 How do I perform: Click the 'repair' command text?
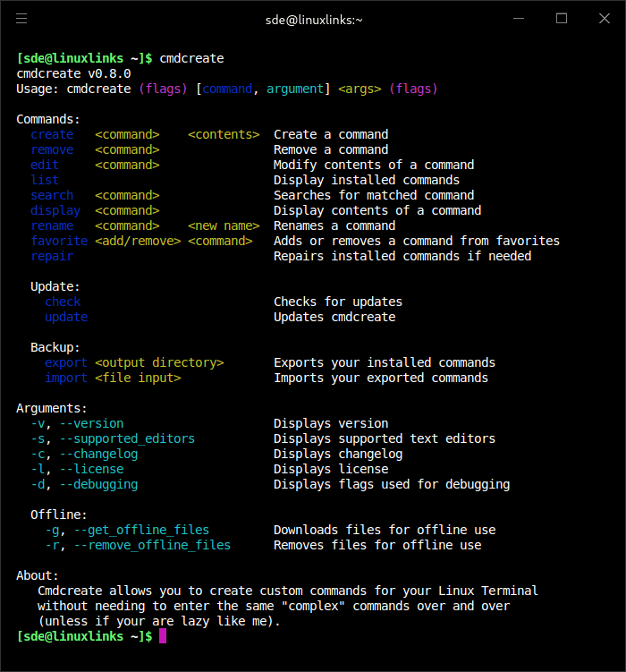pos(52,257)
